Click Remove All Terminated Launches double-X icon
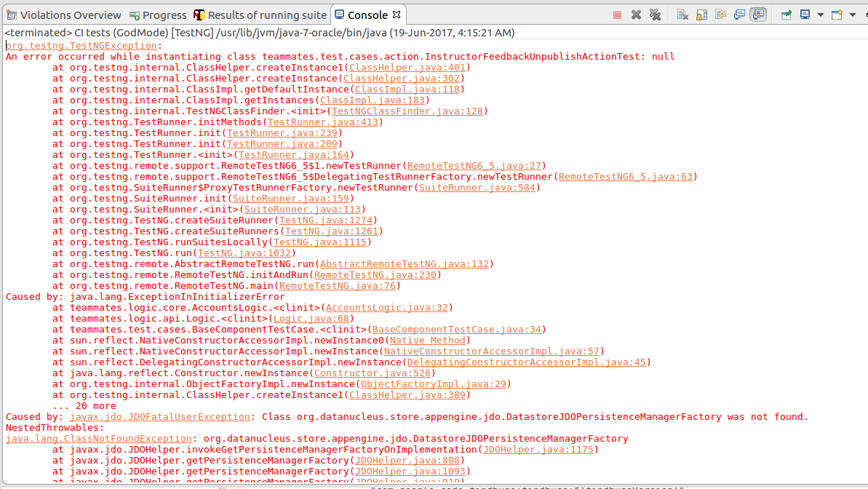Viewport: 868px width, 489px height. 655,15
